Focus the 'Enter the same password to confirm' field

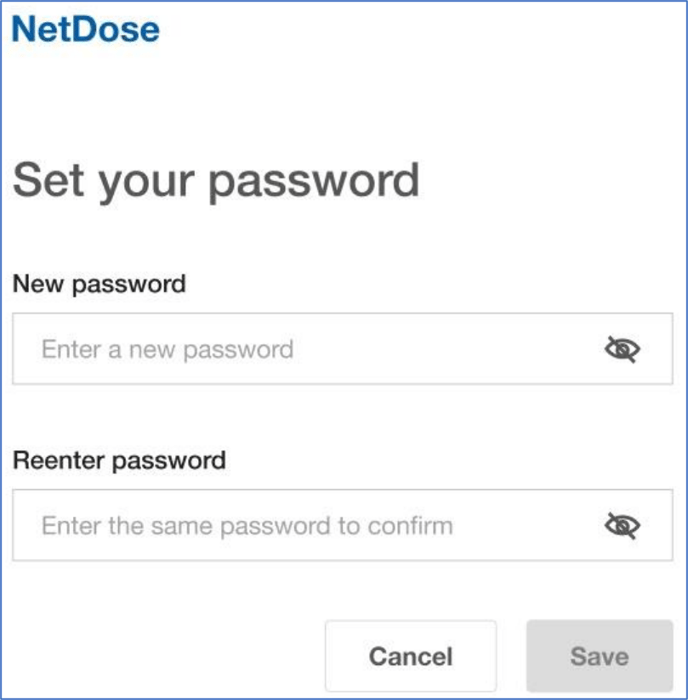(342, 525)
